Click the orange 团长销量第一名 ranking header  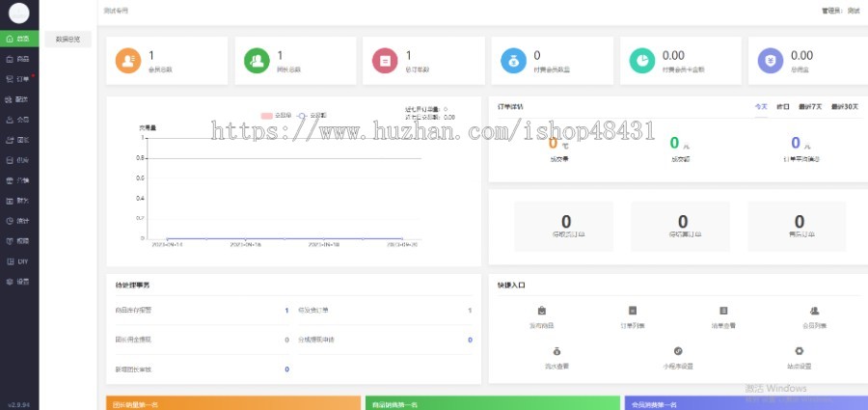[233, 403]
